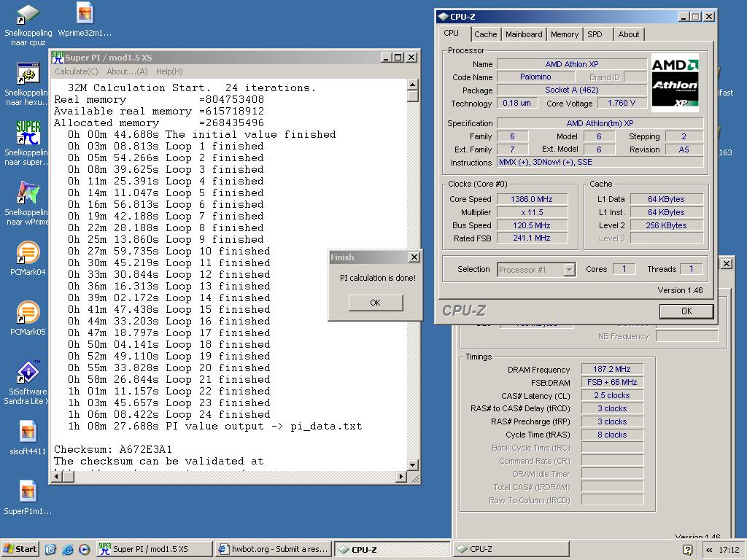The height and width of the screenshot is (560, 747).
Task: Switch to hwbot.org taskbar button
Action: [274, 549]
